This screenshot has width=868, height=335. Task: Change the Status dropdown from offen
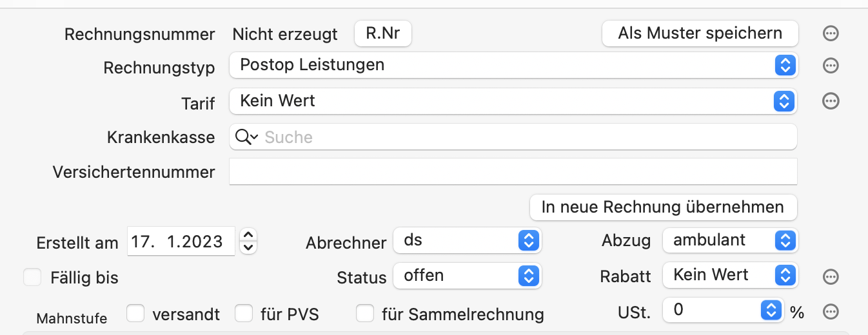pos(468,276)
